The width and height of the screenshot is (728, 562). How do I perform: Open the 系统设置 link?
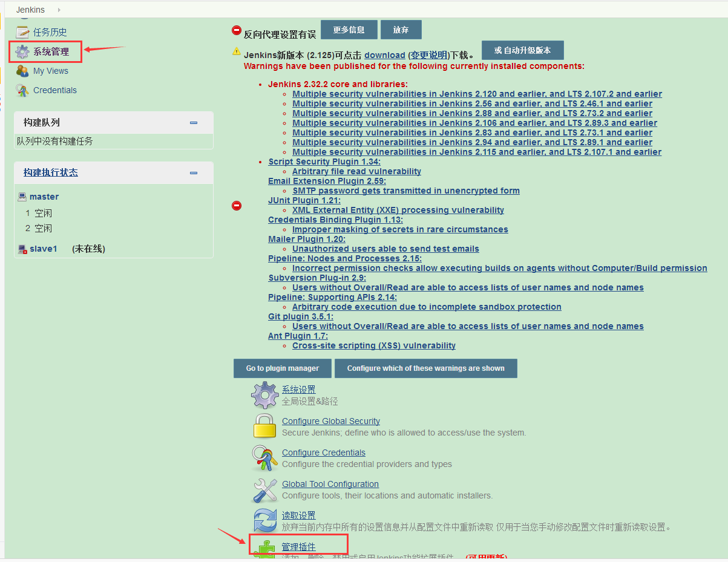pyautogui.click(x=298, y=390)
